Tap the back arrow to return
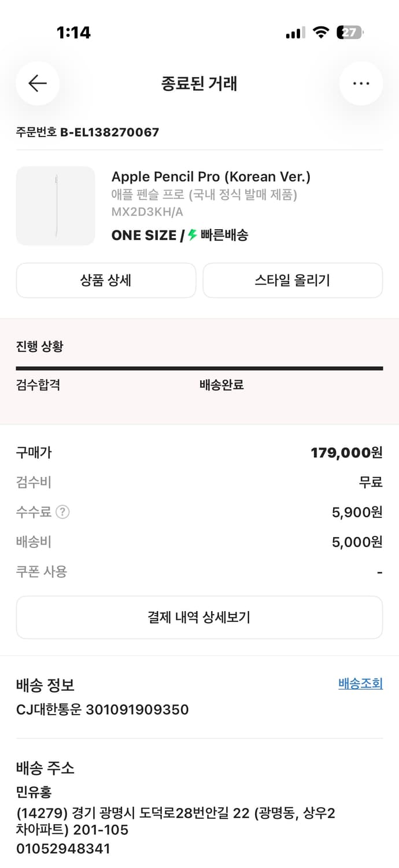 [x=37, y=83]
